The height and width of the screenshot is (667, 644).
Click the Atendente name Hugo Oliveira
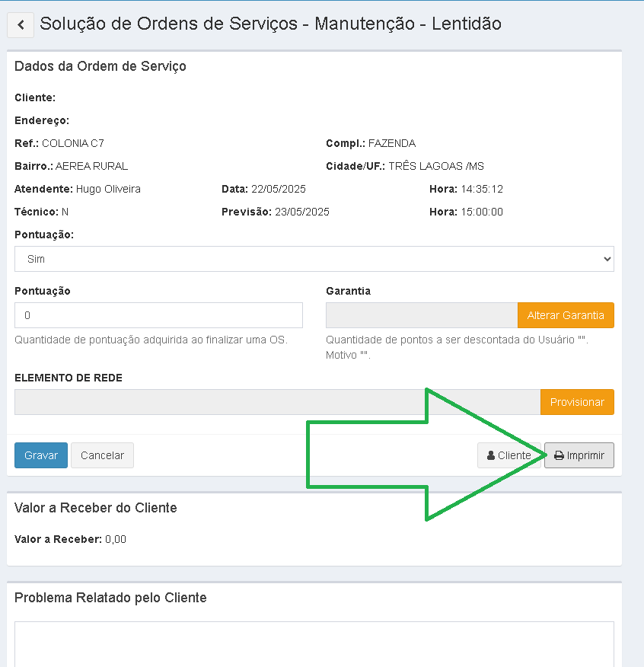(108, 189)
